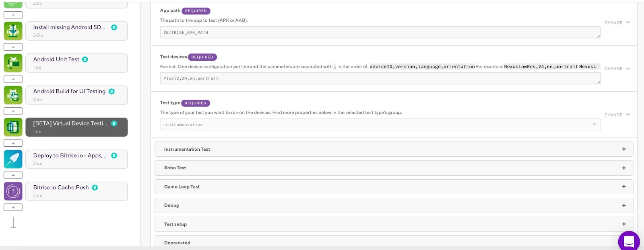Click verified badge on Deploy to Bitrise.io
644x250 pixels.
tap(114, 156)
